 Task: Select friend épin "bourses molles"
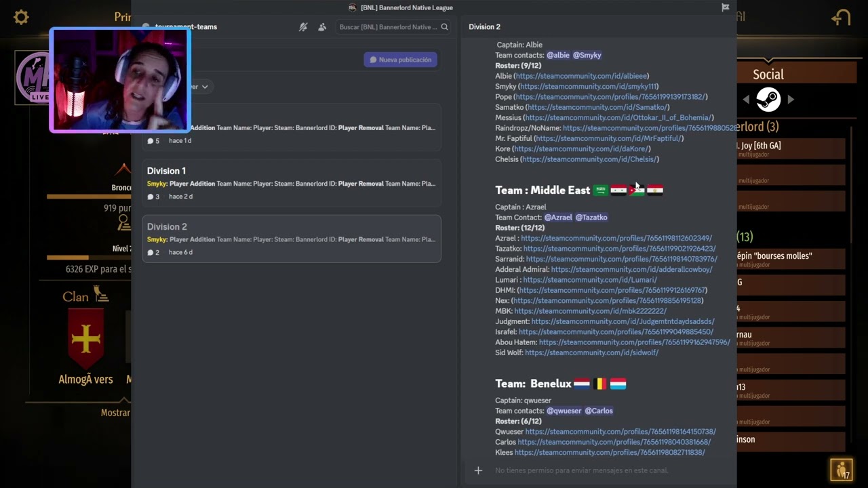[791, 259]
